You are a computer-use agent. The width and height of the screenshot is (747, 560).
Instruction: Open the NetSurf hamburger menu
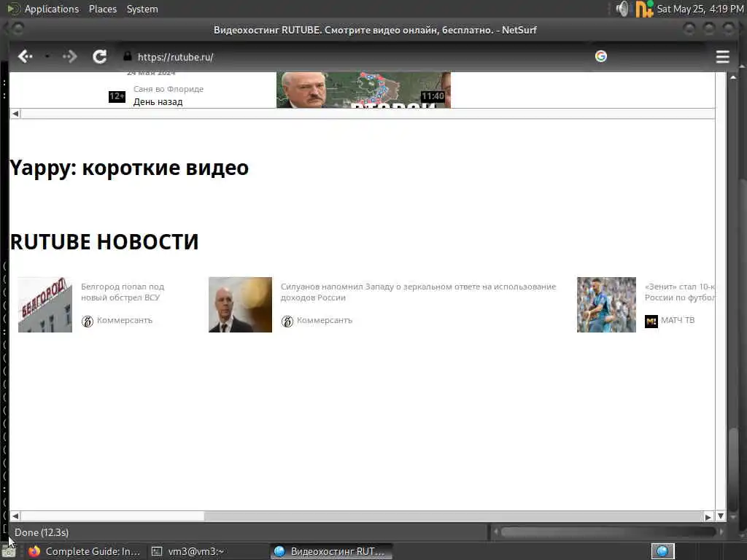722,57
